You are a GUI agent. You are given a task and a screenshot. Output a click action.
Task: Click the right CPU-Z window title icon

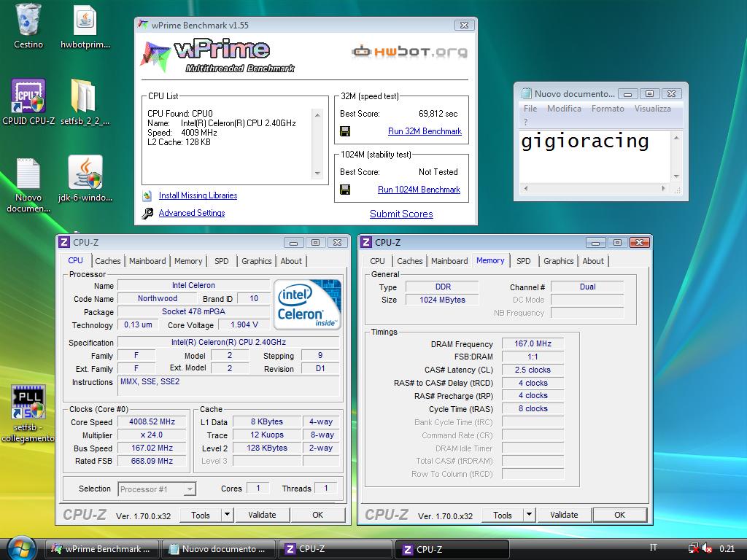click(x=366, y=242)
